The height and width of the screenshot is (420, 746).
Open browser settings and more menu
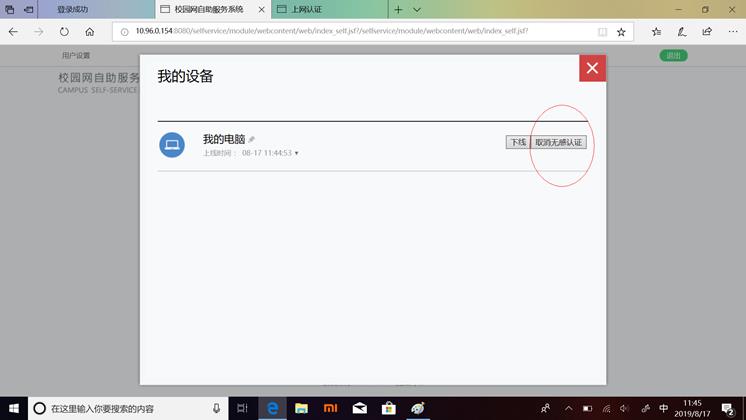731,32
